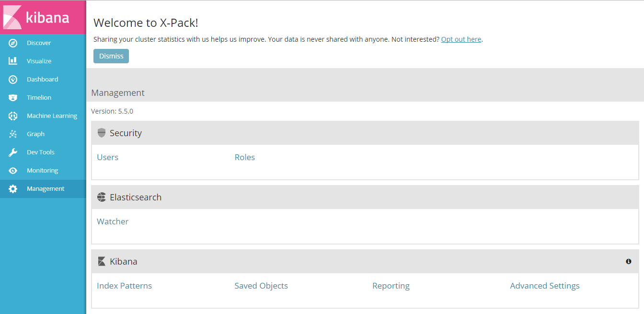Click the Management gear icon
The width and height of the screenshot is (644, 314).
(13, 189)
